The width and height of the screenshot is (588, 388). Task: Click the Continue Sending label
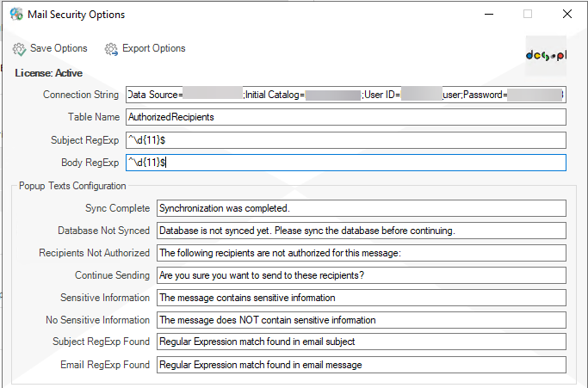(112, 275)
